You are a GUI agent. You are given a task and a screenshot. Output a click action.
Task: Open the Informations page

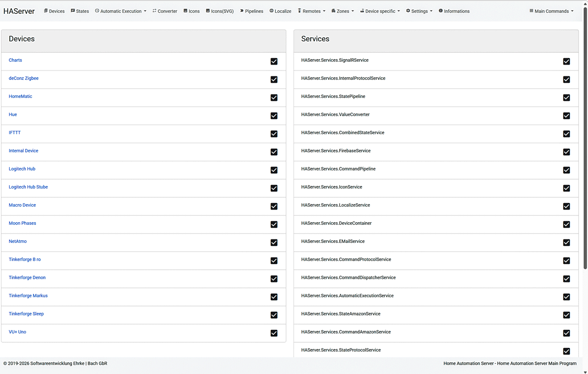click(454, 11)
